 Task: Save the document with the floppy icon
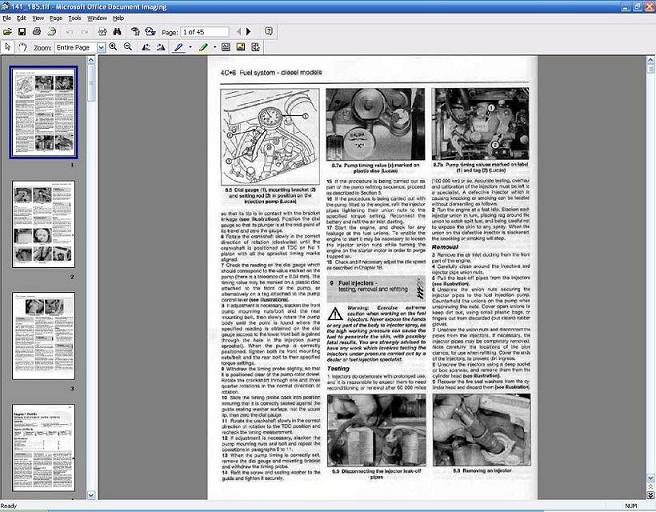pos(21,32)
